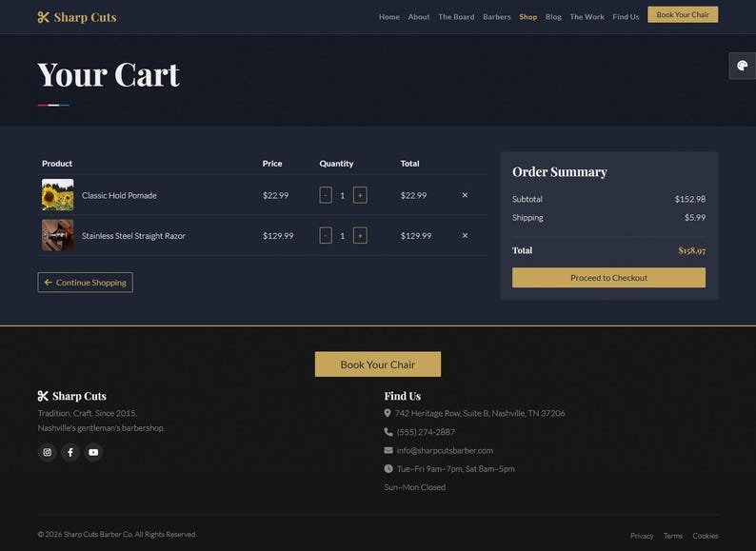This screenshot has height=551, width=756.
Task: Click the order total $158.97
Action: click(x=692, y=250)
